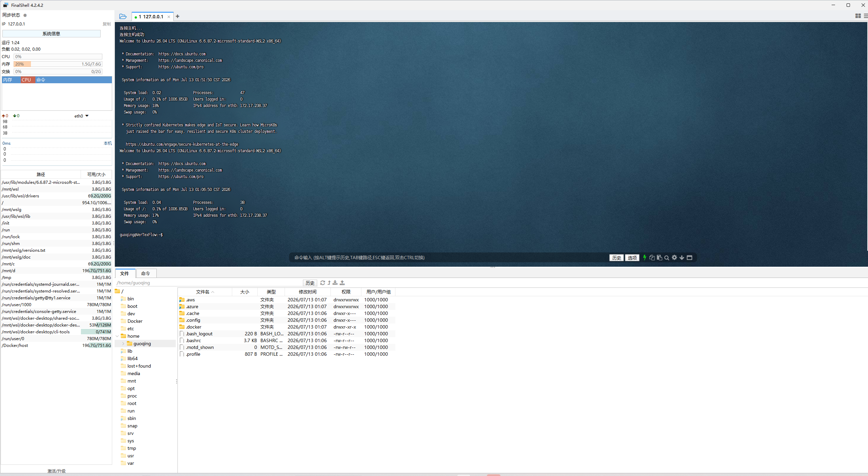868x476 pixels.
Task: Sort by 文件名 column header
Action: tap(205, 292)
